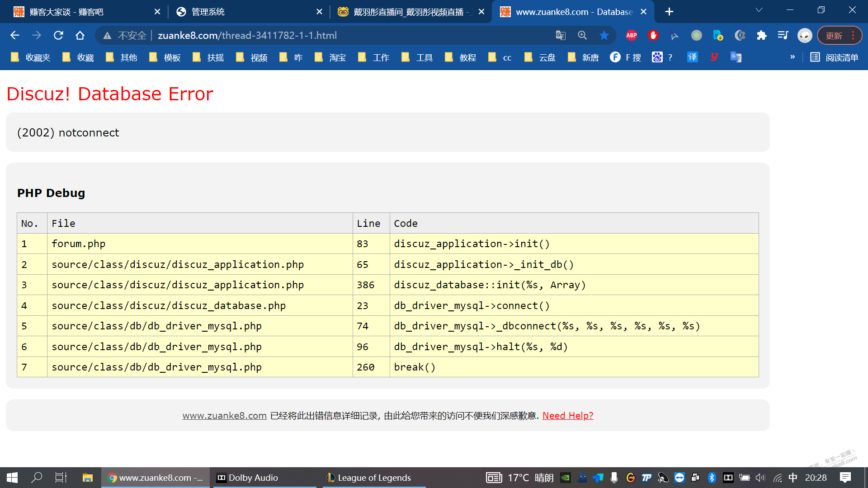868x488 pixels.
Task: Click the 赚客吧 forum tab
Action: click(85, 12)
